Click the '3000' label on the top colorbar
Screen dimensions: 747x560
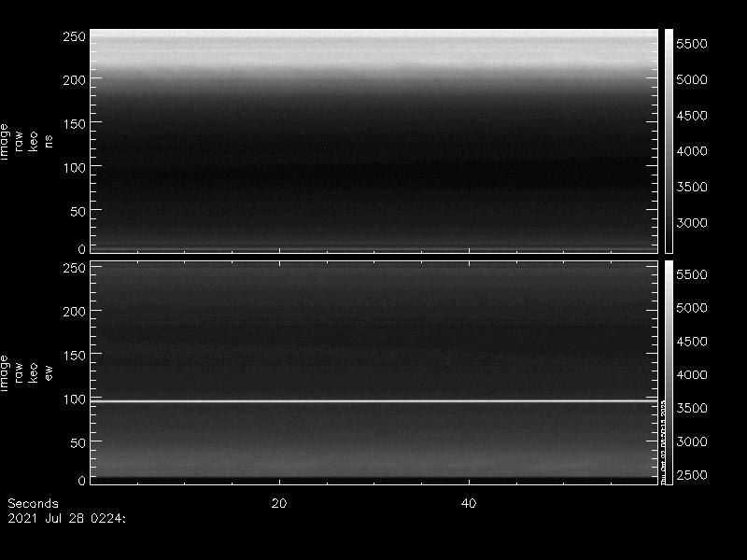[693, 223]
